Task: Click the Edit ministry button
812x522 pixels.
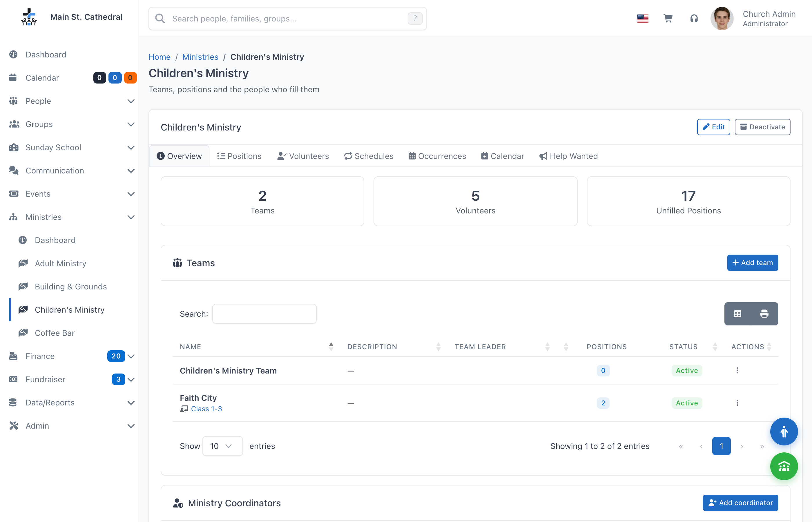Action: [x=713, y=127]
